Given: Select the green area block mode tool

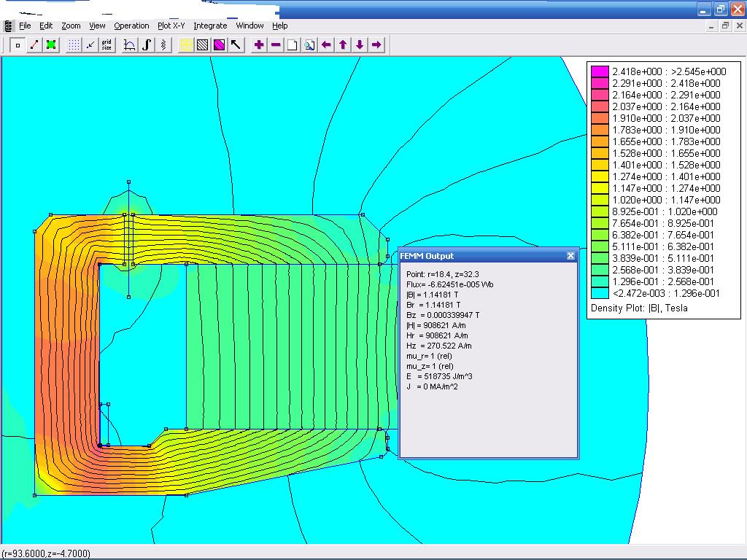Looking at the screenshot, I should pyautogui.click(x=51, y=45).
